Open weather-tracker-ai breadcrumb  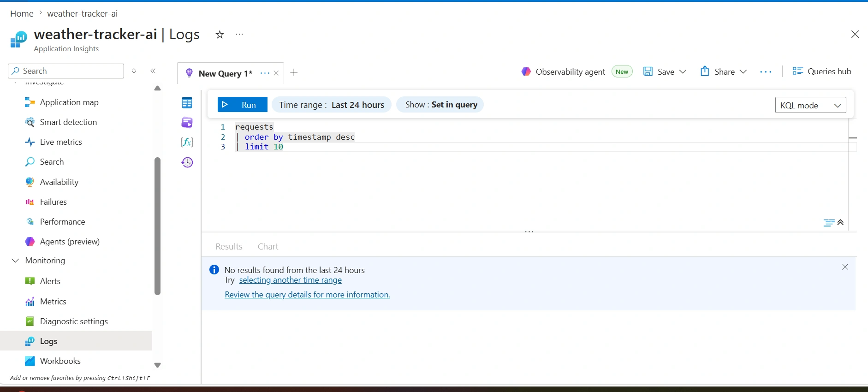coord(82,14)
